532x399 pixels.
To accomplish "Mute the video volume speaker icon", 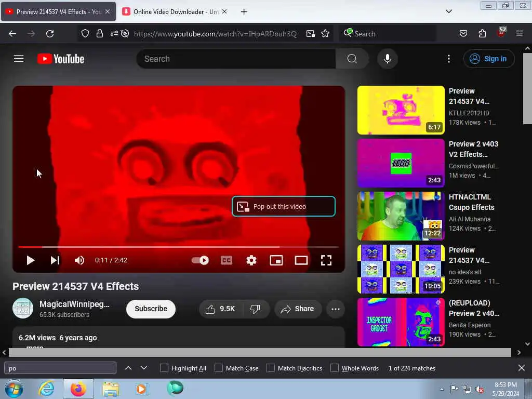I will [x=79, y=260].
